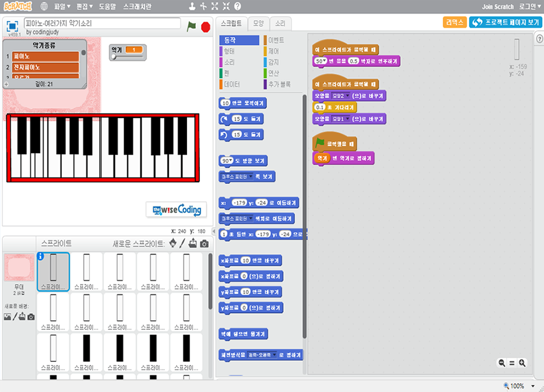Select the grow sprite tool
Screen dimensions: 544x392
tap(214, 6)
